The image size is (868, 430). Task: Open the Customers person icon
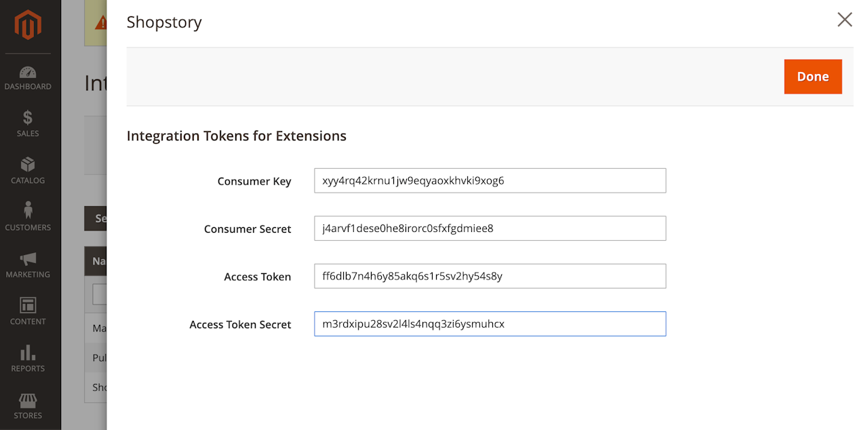click(x=28, y=211)
